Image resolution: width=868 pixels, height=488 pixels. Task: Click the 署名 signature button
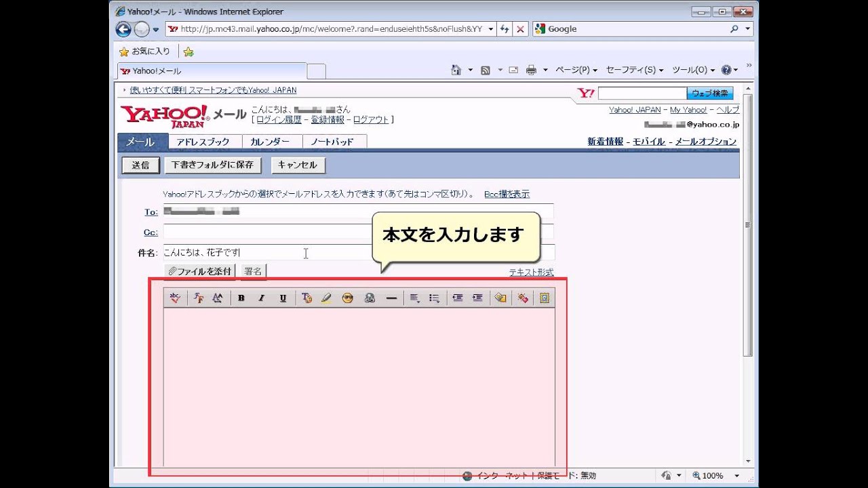253,271
